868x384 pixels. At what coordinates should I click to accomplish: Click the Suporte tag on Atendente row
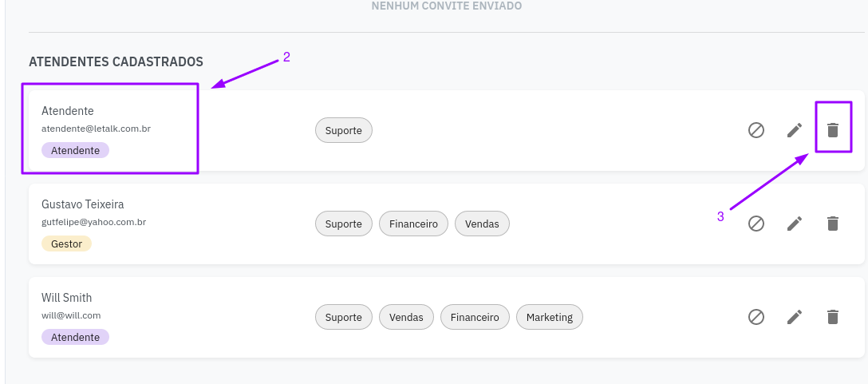(x=344, y=130)
